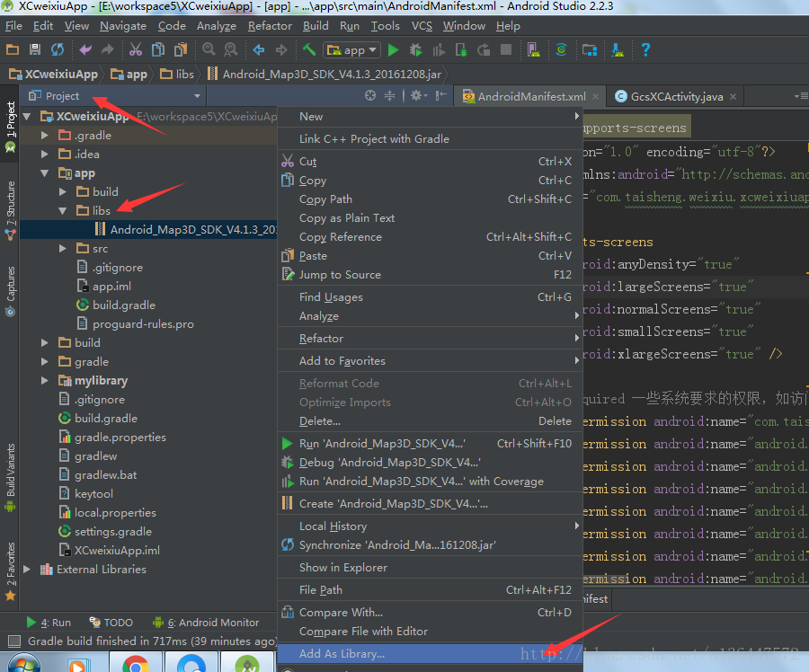This screenshot has width=809, height=672.
Task: Click the Help question mark icon
Action: (645, 49)
